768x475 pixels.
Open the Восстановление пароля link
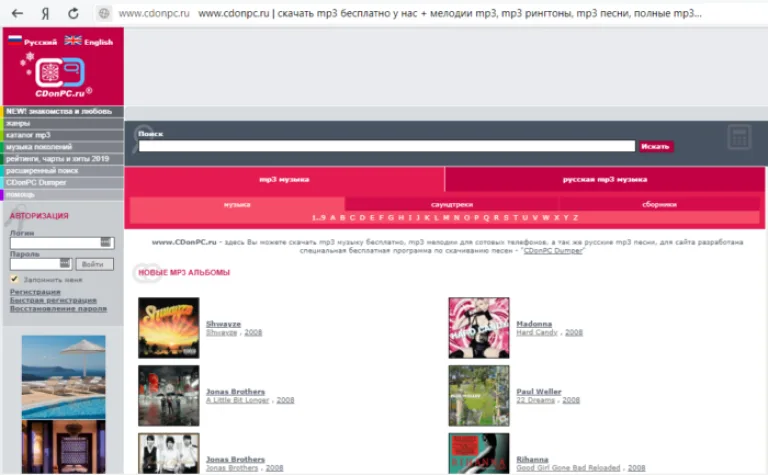pyautogui.click(x=58, y=309)
